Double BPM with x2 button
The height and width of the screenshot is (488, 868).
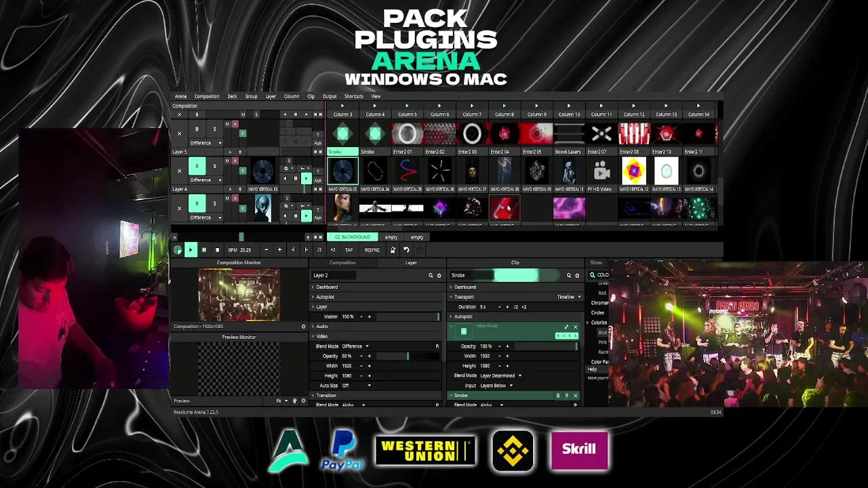333,250
